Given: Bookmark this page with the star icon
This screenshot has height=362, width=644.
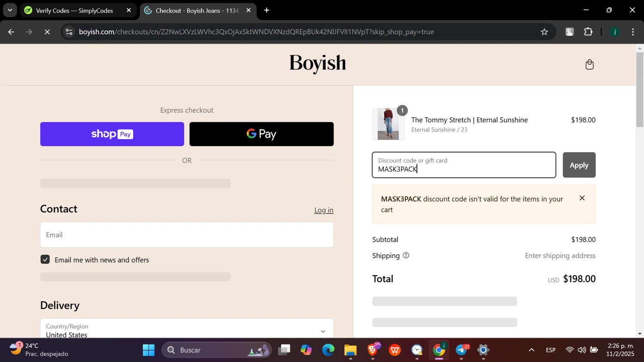Looking at the screenshot, I should pos(544,32).
